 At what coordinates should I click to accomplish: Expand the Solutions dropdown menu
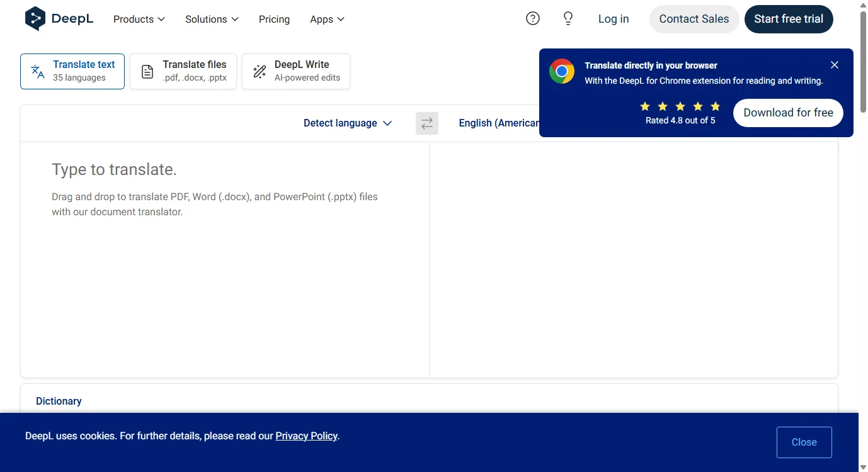[212, 20]
